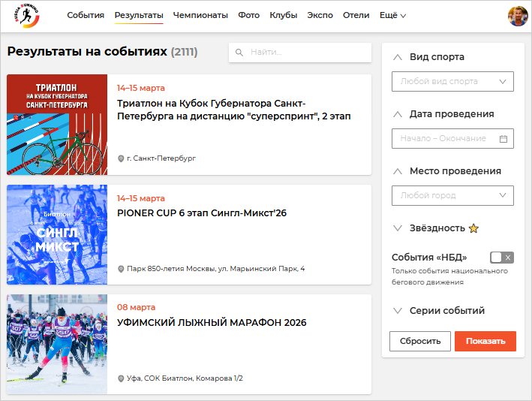
Task: Open УФИМСКИЙ ЛЫЖНЫЙ МАРАФОН 2026 title
Action: coord(212,323)
